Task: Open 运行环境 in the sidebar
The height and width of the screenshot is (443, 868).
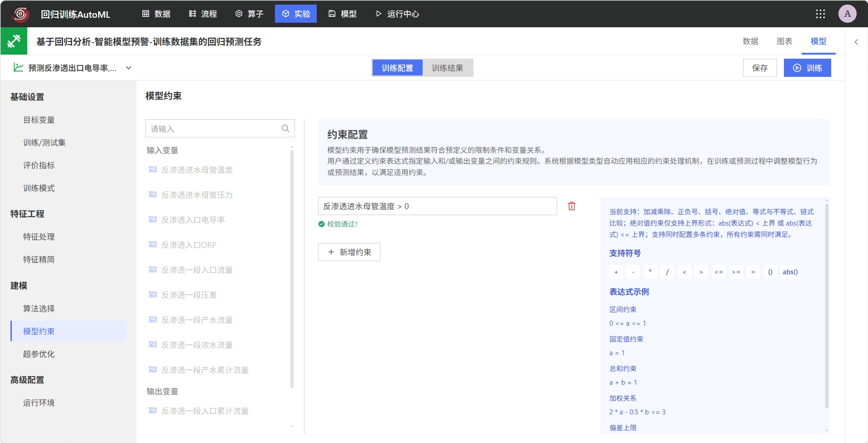Action: pos(39,403)
